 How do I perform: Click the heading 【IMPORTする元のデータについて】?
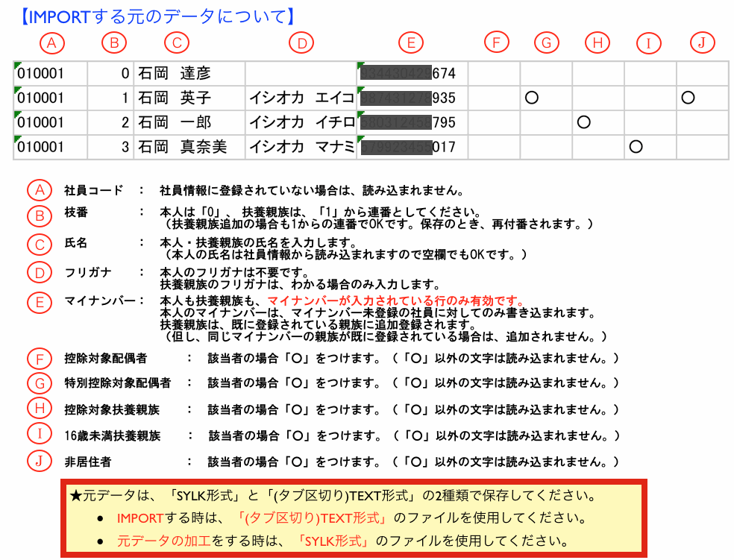coord(157,16)
